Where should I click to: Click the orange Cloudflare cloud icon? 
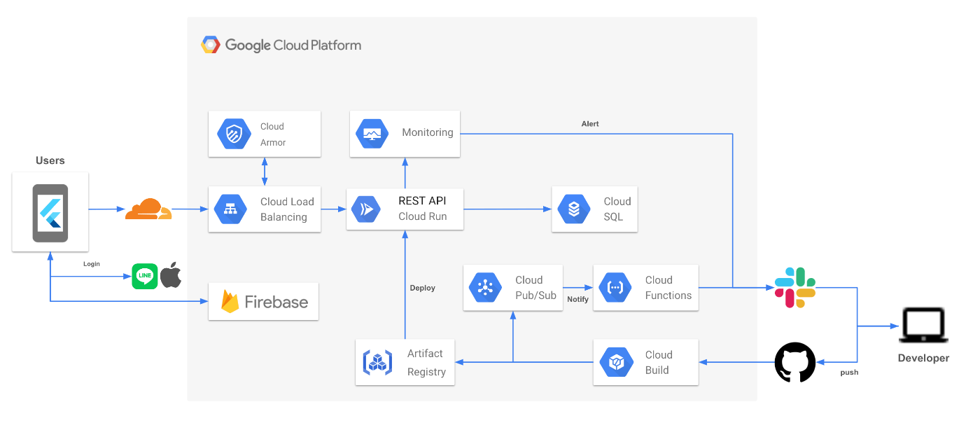(x=148, y=209)
